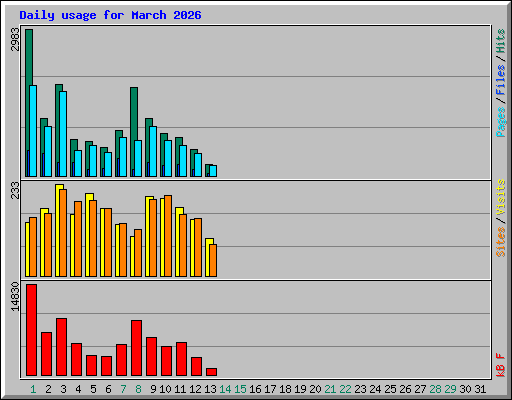Click x-axis day label 12

[x=195, y=389]
